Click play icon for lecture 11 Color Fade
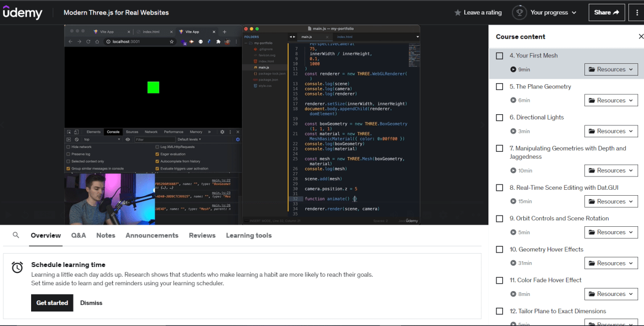644x326 pixels. 513,294
